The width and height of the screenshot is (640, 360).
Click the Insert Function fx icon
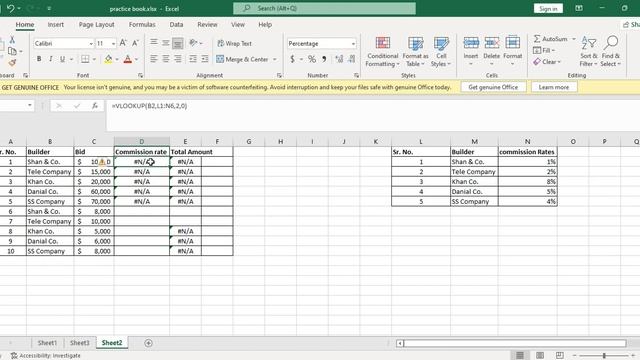pos(95,106)
